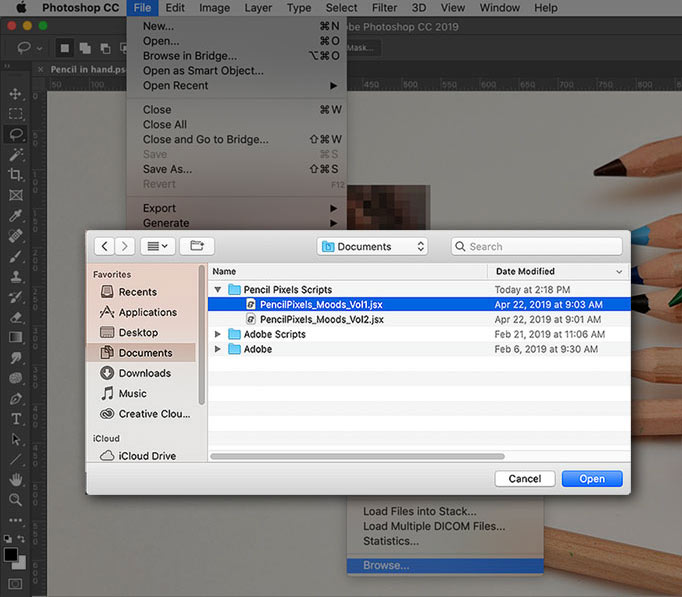The height and width of the screenshot is (597, 682).
Task: Open the list view options dropdown
Action: 158,247
